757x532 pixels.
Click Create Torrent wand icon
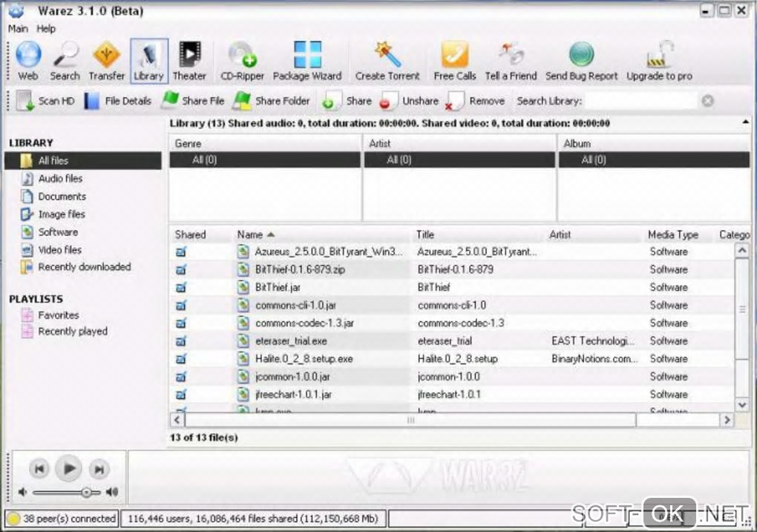click(x=387, y=54)
